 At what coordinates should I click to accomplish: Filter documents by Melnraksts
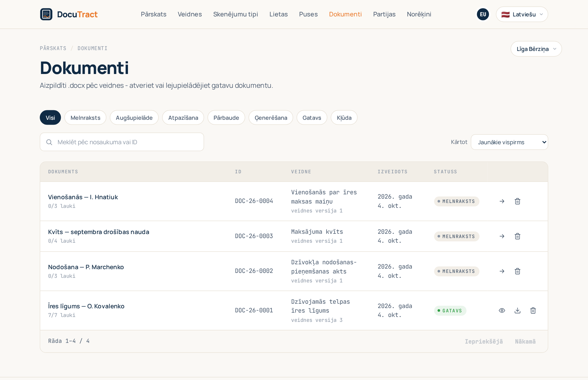coord(85,117)
